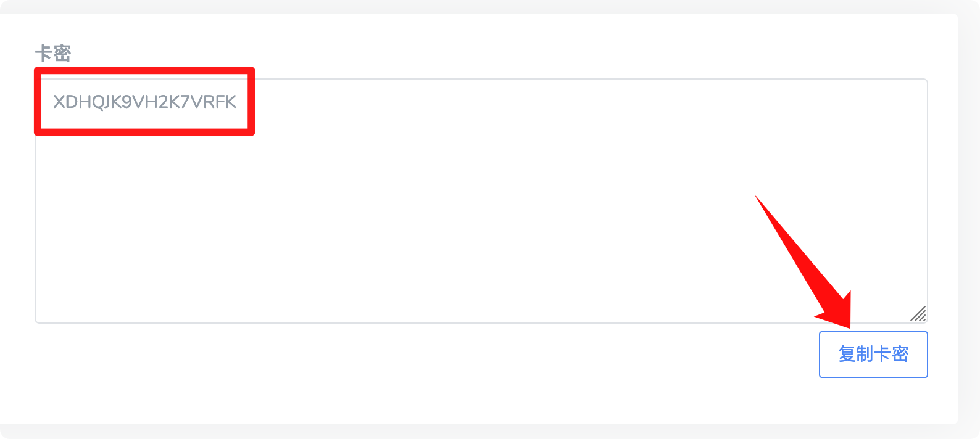Copy the card key using 复制卡密
This screenshot has height=439, width=980.
pos(873,355)
